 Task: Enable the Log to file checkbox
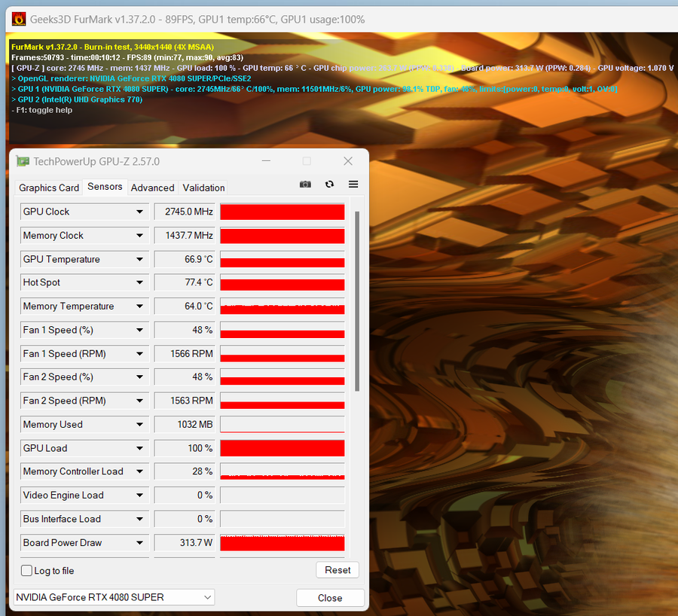click(27, 571)
